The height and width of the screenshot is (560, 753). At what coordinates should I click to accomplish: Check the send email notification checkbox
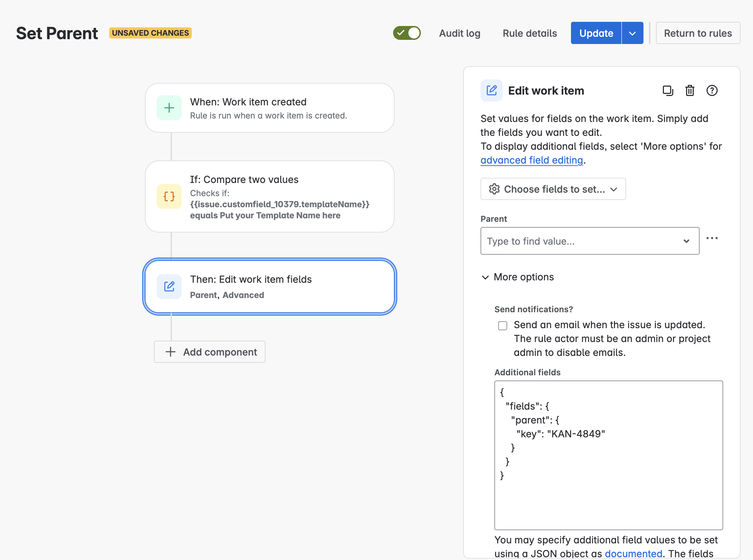pos(502,326)
